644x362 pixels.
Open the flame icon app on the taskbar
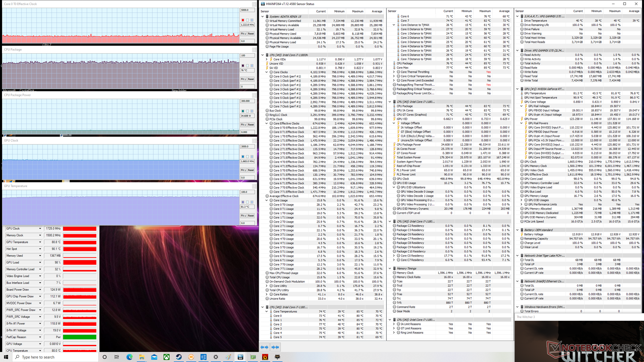(x=265, y=357)
